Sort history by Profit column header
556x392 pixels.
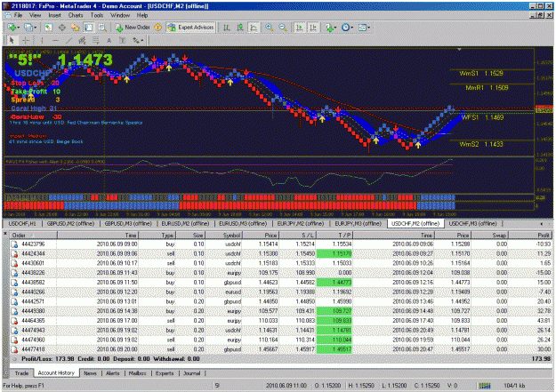[530, 235]
